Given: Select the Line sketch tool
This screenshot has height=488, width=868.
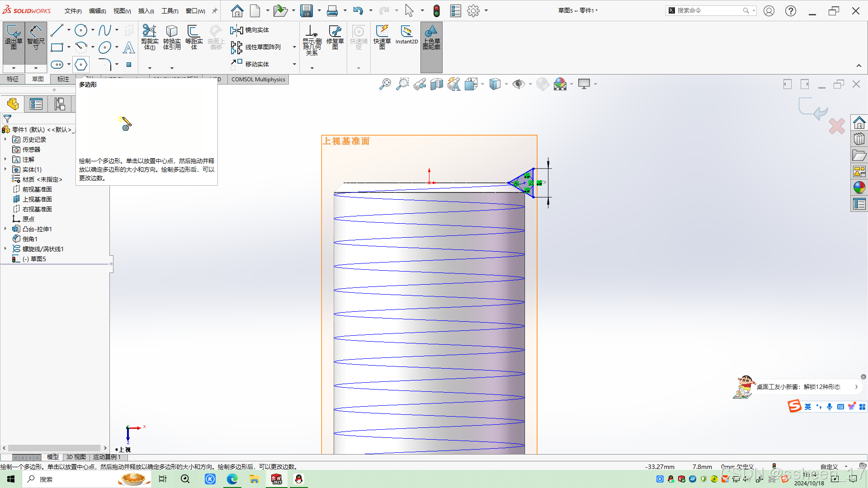Looking at the screenshot, I should 57,30.
